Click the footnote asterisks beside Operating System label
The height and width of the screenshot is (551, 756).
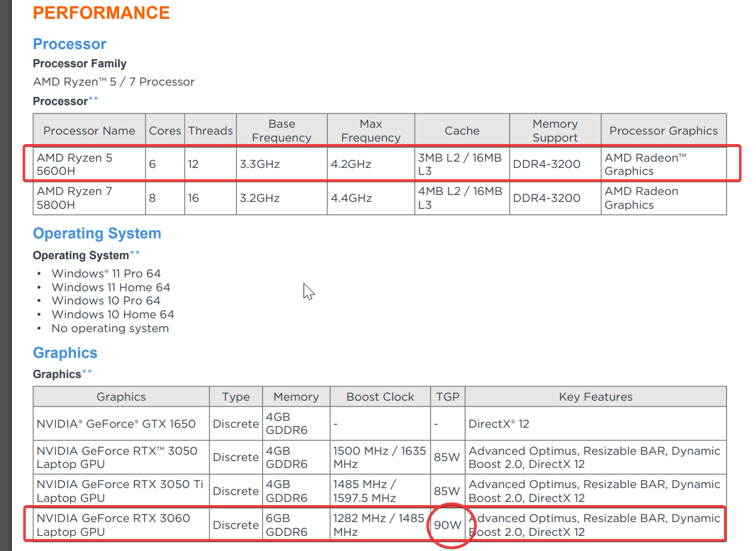pyautogui.click(x=134, y=253)
